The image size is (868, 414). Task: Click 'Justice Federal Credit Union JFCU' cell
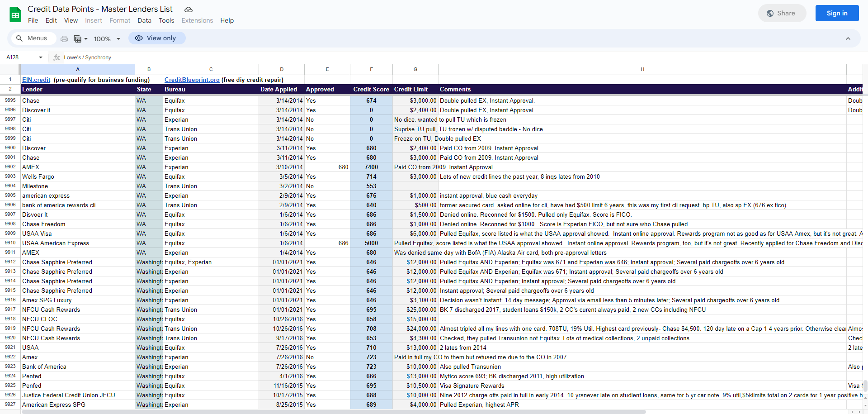click(x=78, y=395)
